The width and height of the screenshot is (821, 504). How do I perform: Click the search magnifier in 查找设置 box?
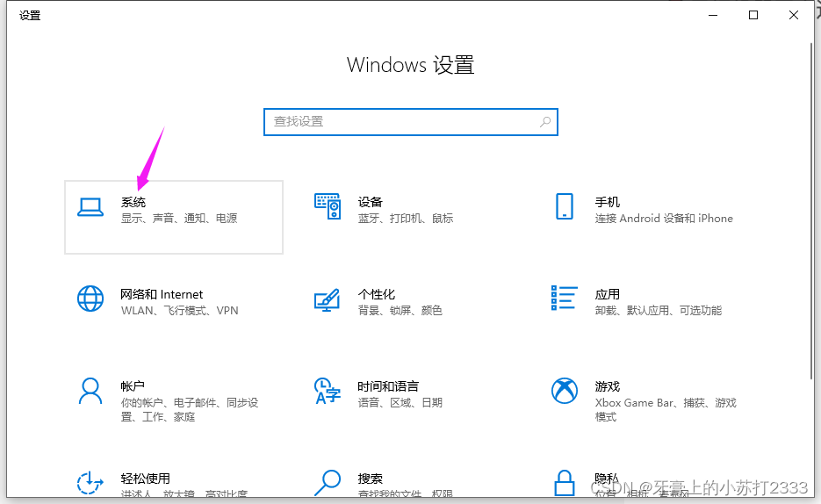coord(545,121)
